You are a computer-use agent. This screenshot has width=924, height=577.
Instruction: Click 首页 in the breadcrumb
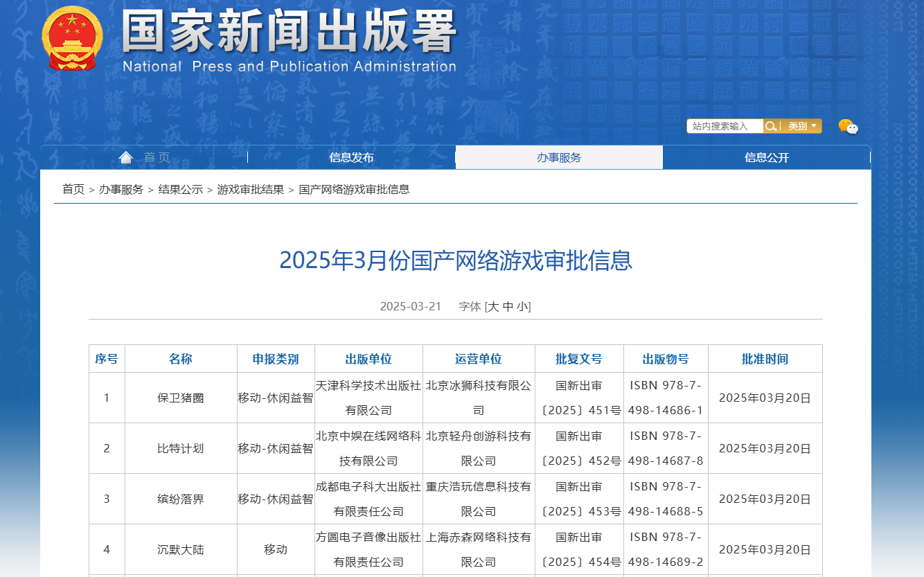73,189
